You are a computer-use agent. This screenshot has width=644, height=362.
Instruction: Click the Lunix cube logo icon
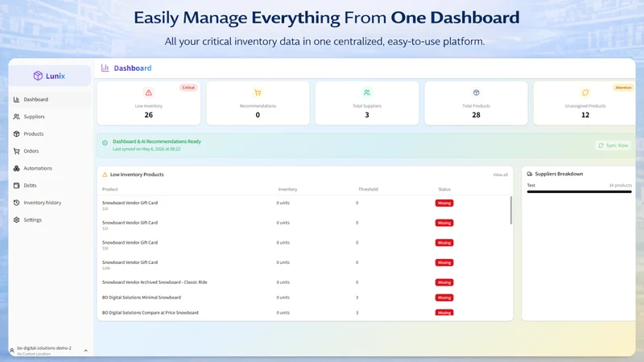tap(38, 76)
